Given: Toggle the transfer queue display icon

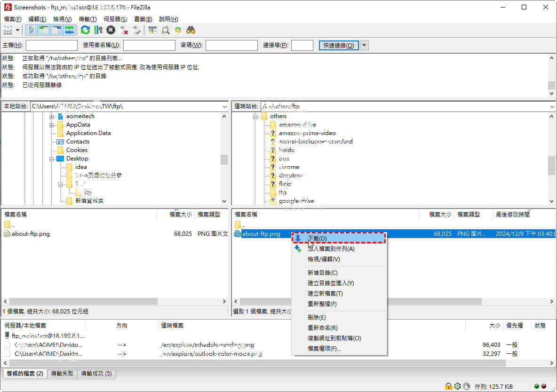Looking at the screenshot, I should pos(69,30).
